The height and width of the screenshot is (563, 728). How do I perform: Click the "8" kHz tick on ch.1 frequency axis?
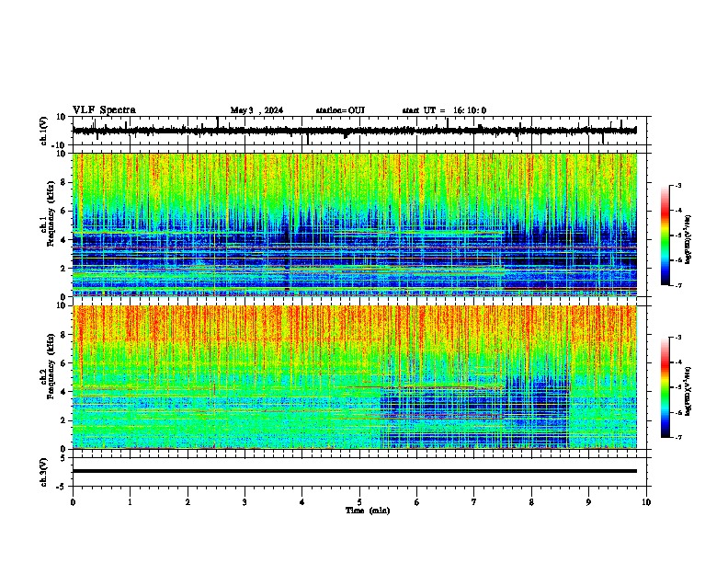(x=63, y=182)
